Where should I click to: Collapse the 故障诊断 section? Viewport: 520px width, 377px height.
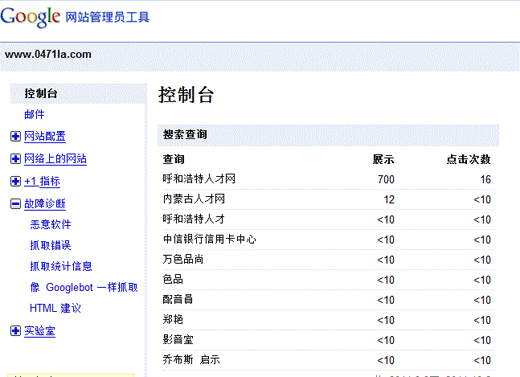pyautogui.click(x=15, y=204)
